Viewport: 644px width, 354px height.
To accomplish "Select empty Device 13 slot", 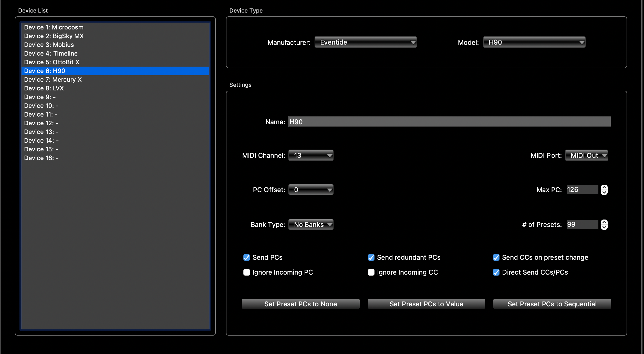I will (x=115, y=132).
